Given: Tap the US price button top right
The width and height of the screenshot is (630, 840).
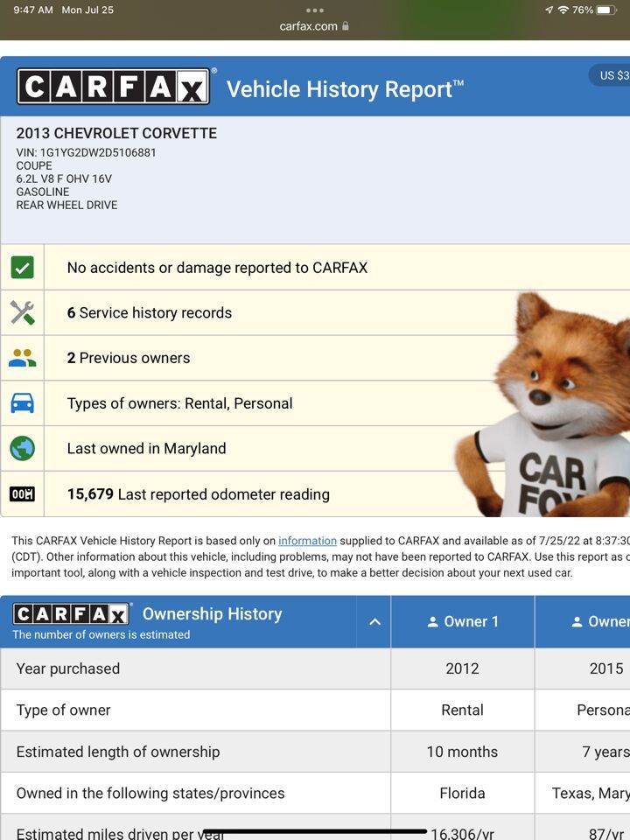Looking at the screenshot, I should (x=611, y=76).
